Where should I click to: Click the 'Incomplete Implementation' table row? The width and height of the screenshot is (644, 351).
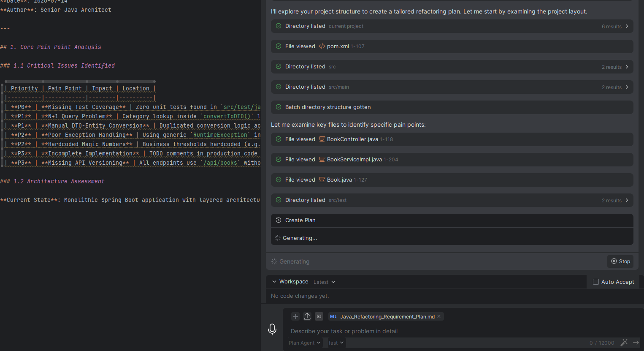pos(133,153)
